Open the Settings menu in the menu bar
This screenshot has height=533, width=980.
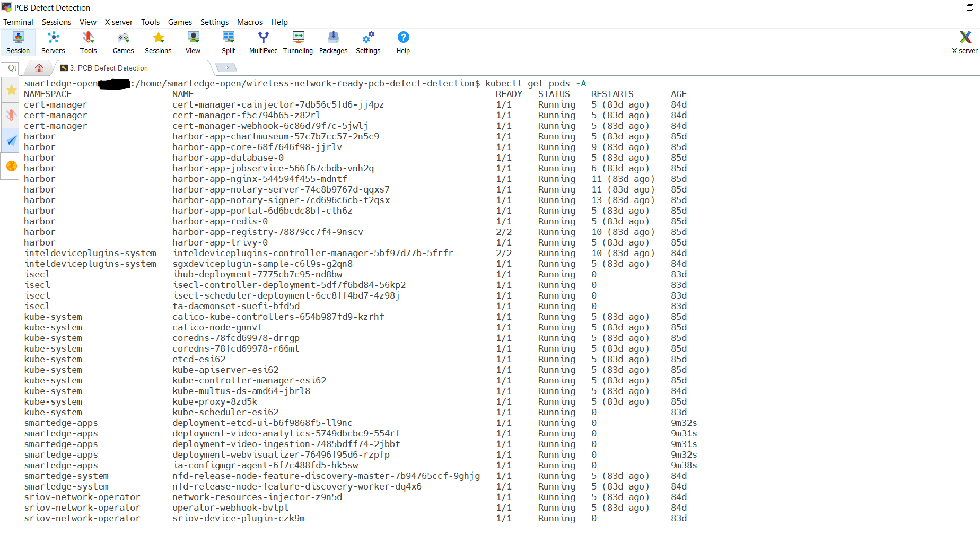[x=214, y=22]
